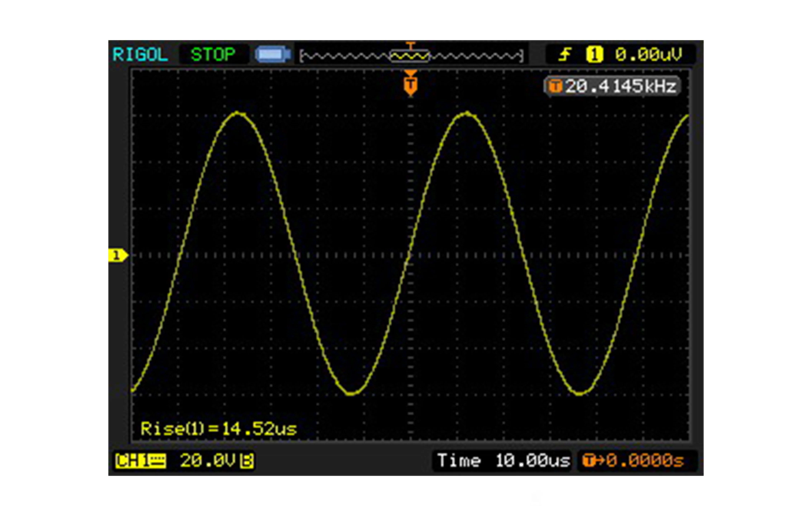Click the rising edge trigger icon
812x518 pixels.
(565, 54)
